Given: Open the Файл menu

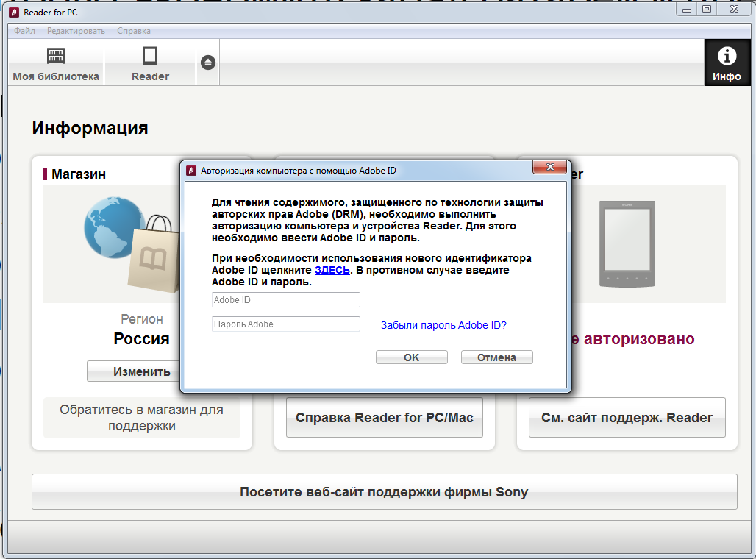Looking at the screenshot, I should (x=24, y=31).
